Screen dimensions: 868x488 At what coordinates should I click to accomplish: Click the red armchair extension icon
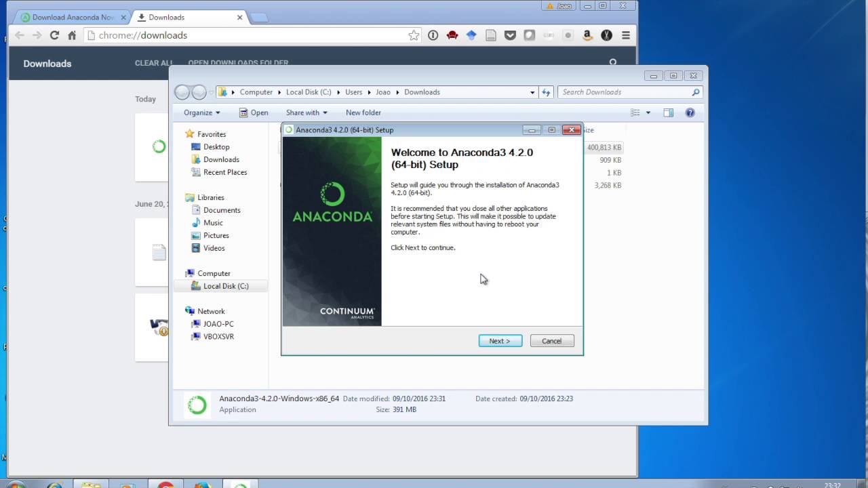452,35
